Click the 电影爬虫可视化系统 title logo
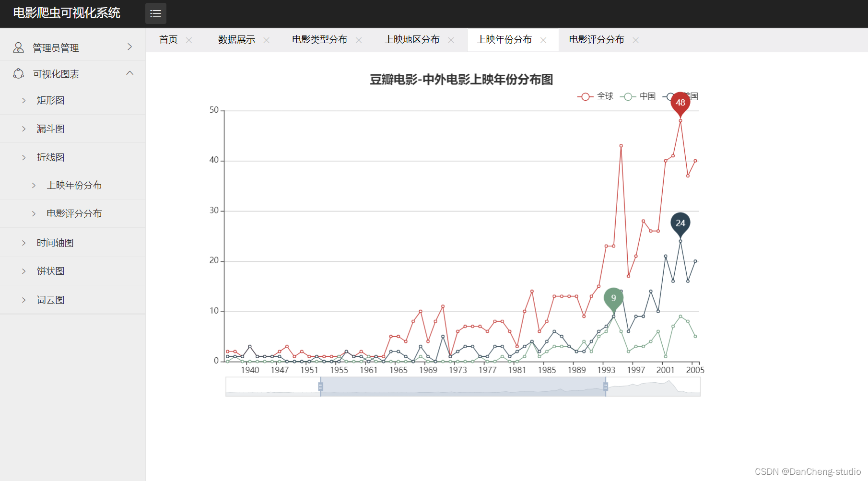Screen dimensions: 868x481 [67, 13]
